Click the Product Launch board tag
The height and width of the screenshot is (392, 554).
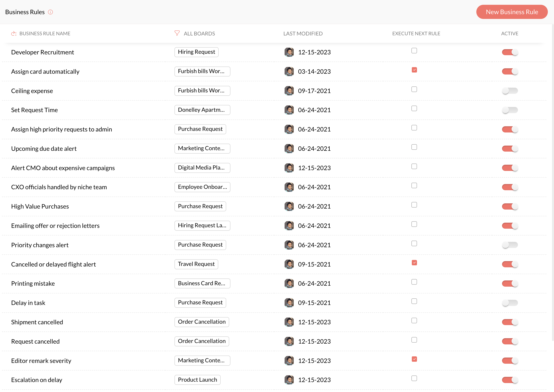197,380
